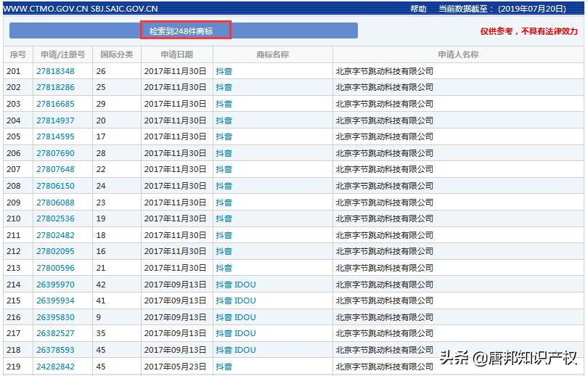Select class 35 cell in row 217
The width and height of the screenshot is (588, 376).
click(x=117, y=334)
